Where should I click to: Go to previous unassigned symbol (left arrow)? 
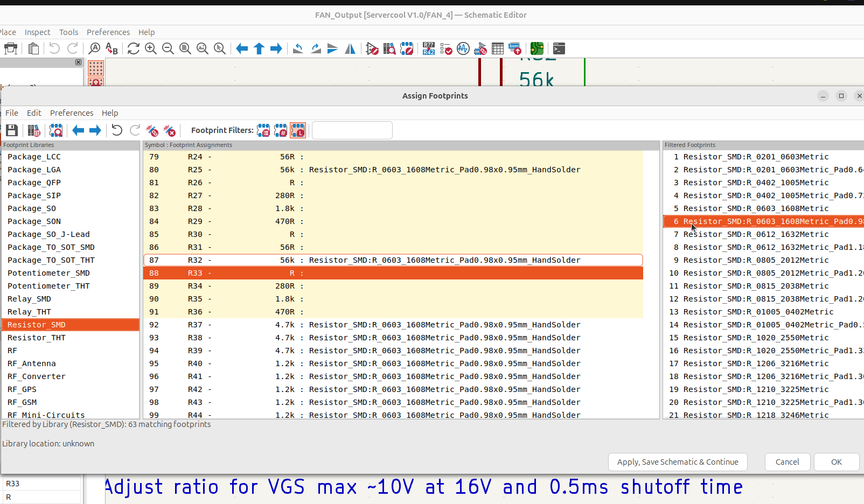[x=78, y=130]
